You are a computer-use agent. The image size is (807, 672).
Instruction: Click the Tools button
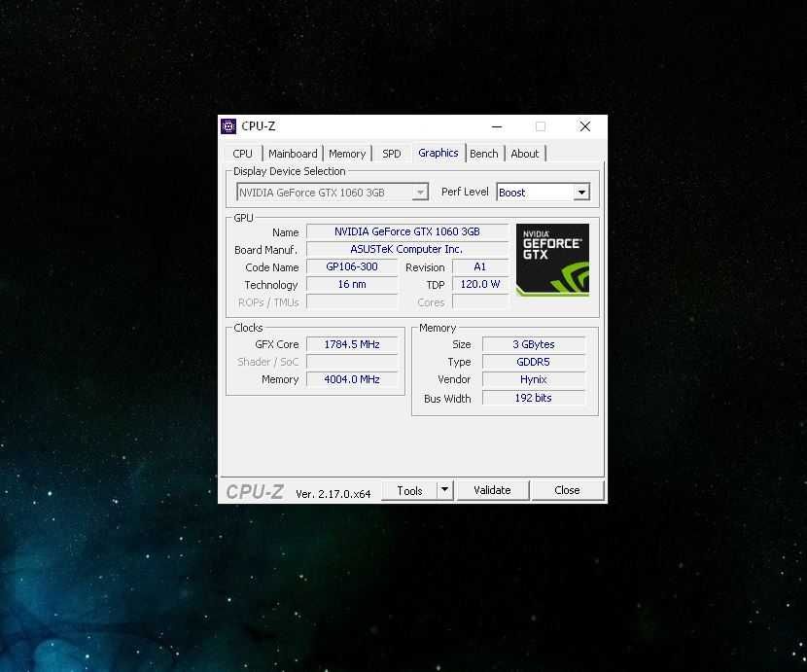(x=409, y=491)
